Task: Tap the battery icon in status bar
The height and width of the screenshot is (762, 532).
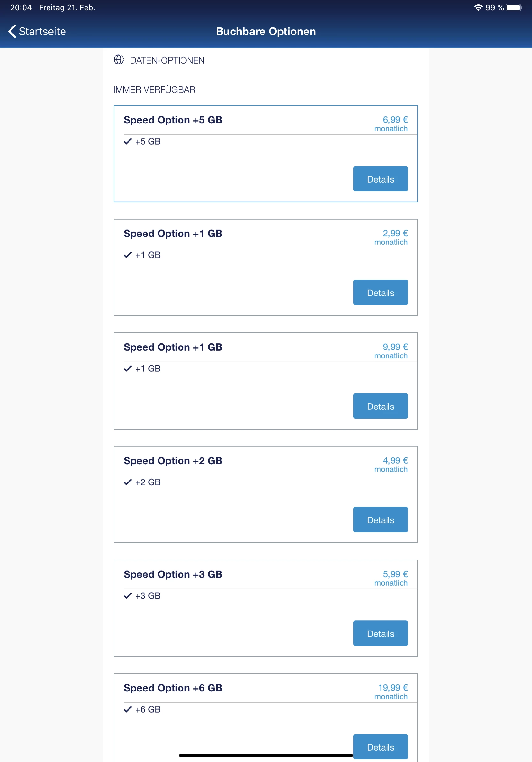Action: (514, 8)
